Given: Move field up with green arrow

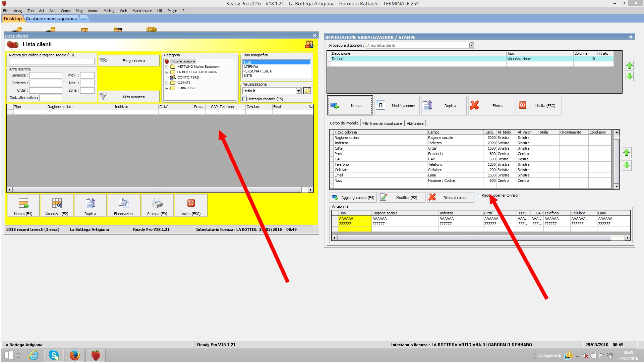Looking at the screenshot, I should tap(626, 153).
